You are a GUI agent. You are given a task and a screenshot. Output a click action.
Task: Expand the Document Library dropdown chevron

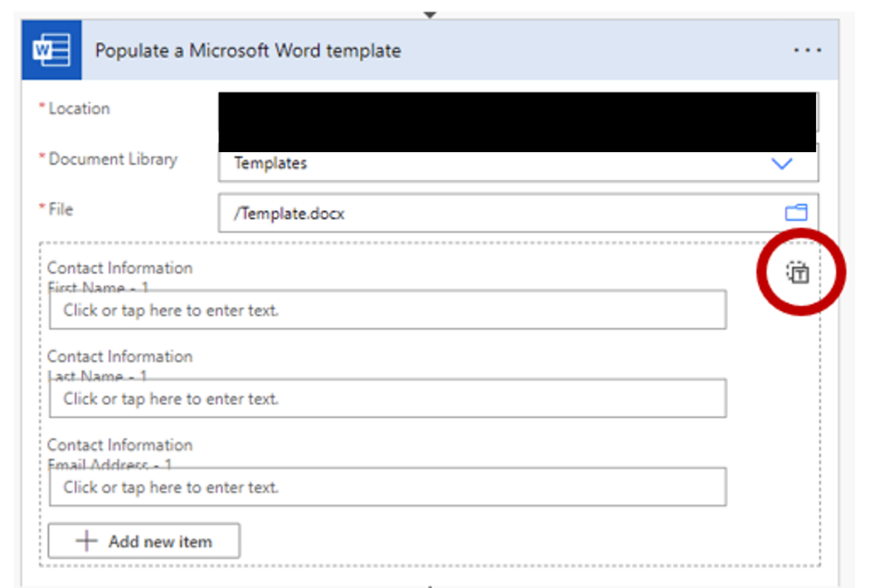click(781, 163)
